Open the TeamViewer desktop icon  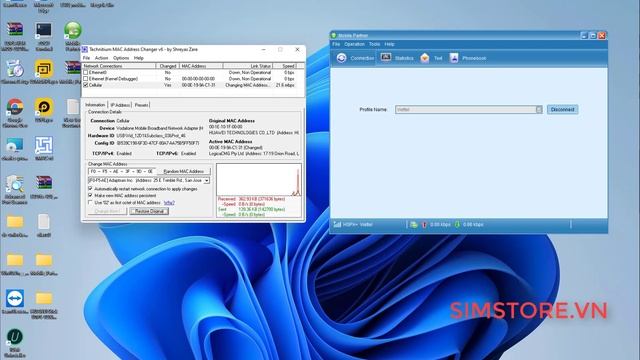click(15, 298)
